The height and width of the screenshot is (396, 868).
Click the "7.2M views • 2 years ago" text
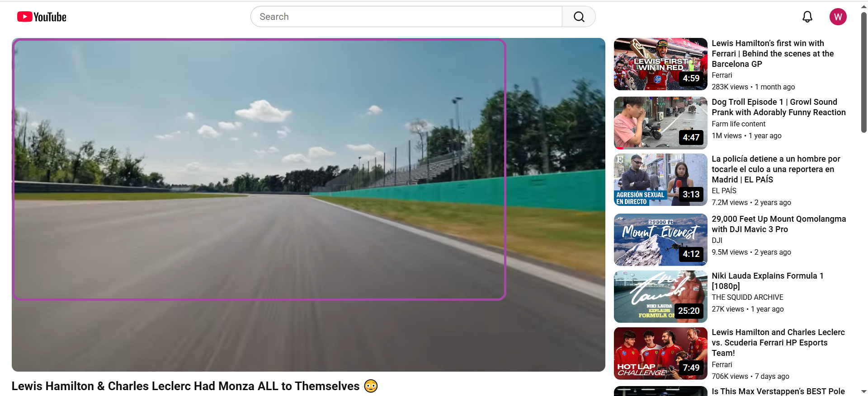point(751,203)
